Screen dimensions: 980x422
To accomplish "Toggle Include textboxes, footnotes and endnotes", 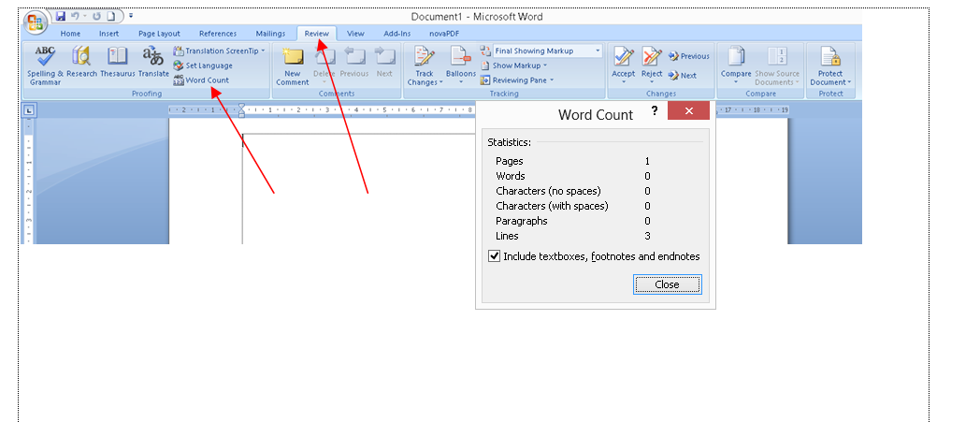I will pos(494,256).
